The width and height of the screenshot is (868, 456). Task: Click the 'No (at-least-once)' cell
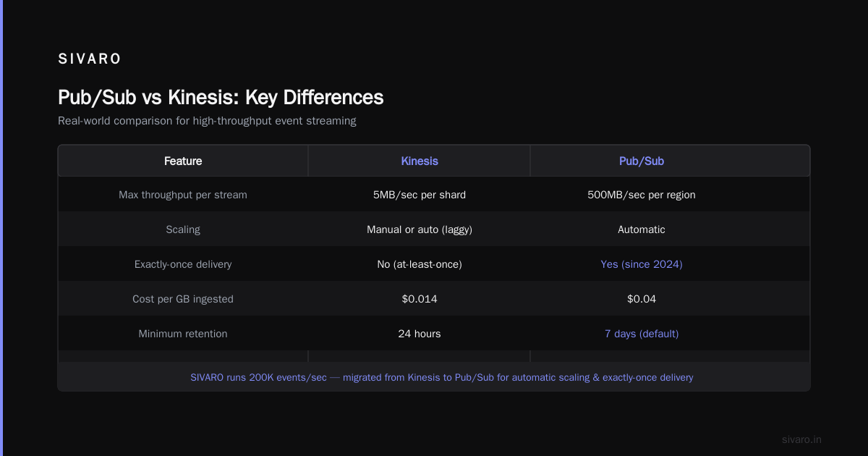(420, 264)
